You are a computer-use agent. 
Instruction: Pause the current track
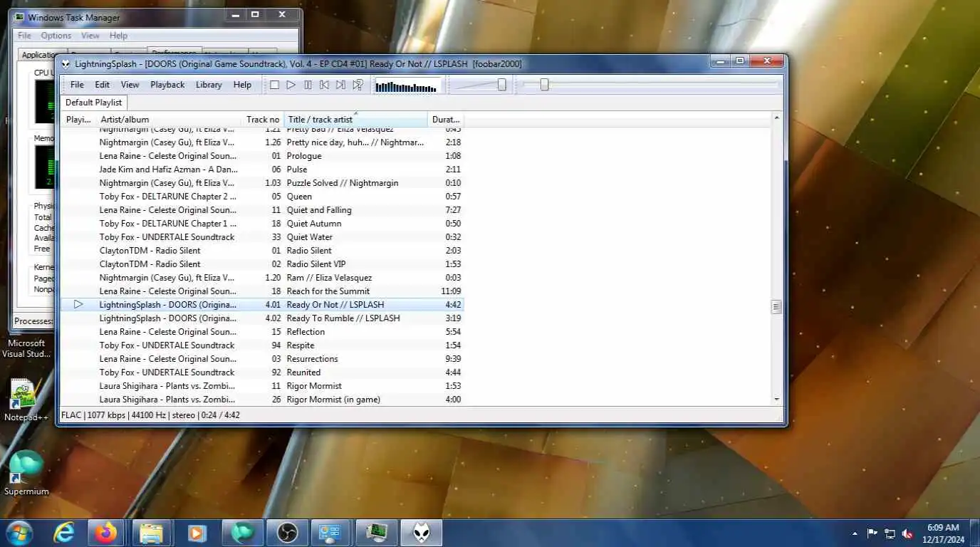308,85
